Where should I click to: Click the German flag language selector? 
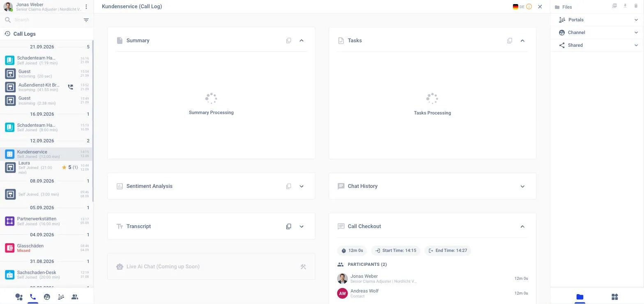515,7
